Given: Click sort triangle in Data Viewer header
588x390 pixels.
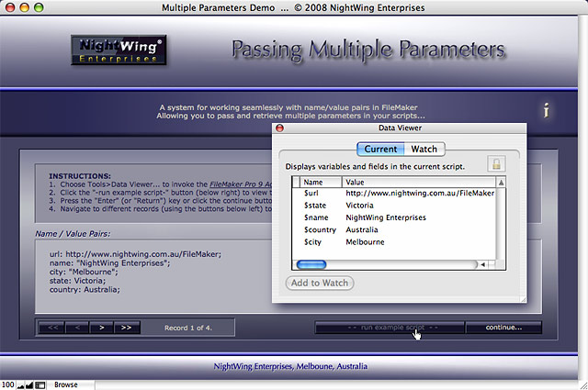Looking at the screenshot, I should point(501,183).
